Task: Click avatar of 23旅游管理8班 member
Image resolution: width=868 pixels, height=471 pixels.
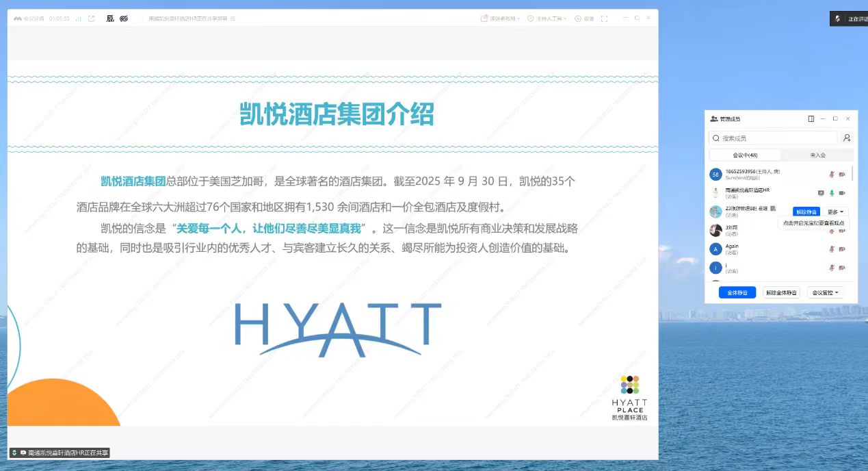Action: tap(715, 212)
